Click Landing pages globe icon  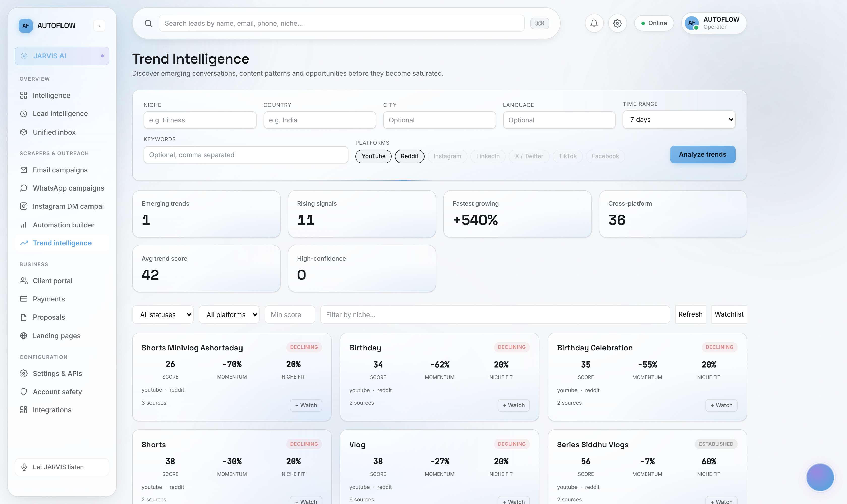23,336
